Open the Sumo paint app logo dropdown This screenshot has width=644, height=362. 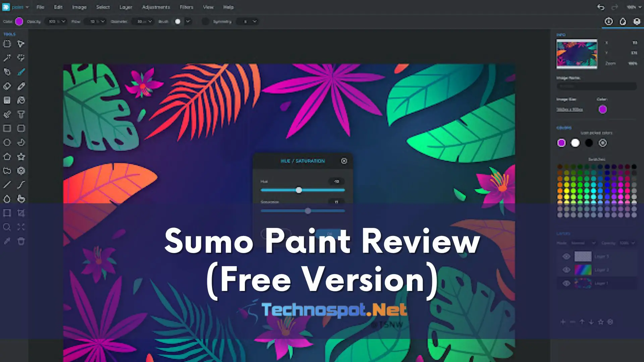click(x=15, y=7)
